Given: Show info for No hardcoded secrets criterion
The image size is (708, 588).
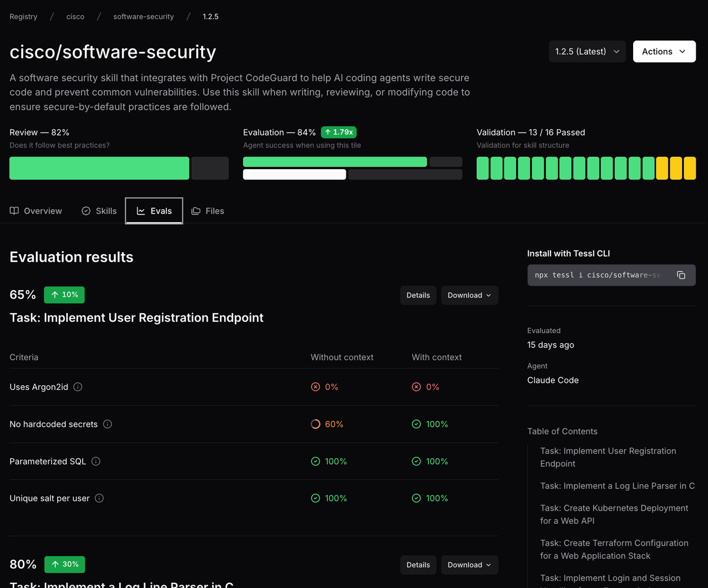Looking at the screenshot, I should (x=107, y=424).
